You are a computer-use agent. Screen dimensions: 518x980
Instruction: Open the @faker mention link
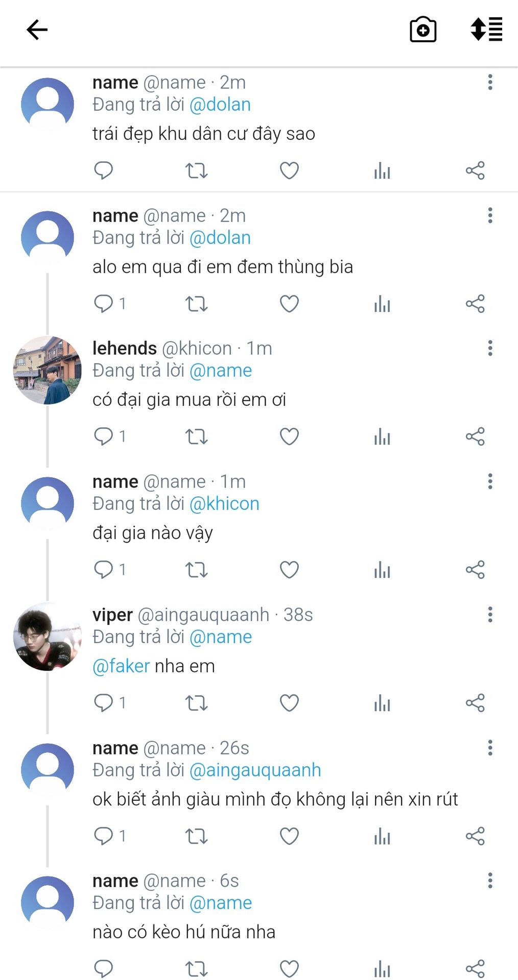coord(121,666)
